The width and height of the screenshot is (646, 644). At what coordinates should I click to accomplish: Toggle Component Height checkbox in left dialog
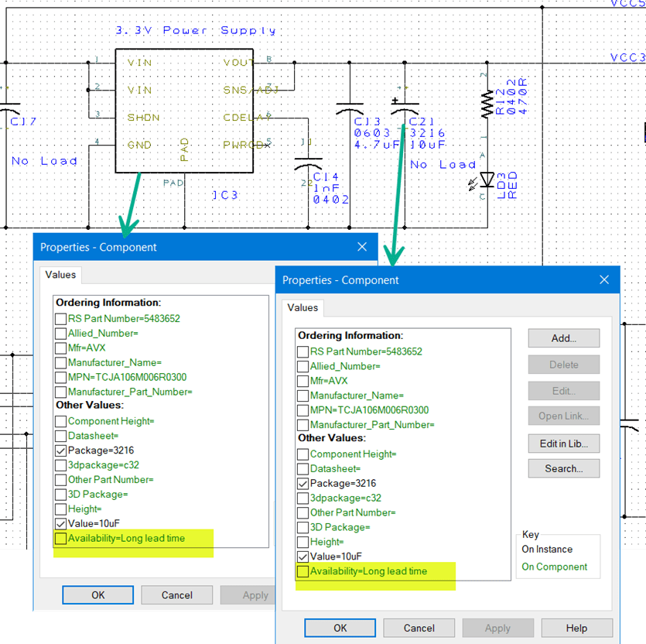(x=60, y=421)
